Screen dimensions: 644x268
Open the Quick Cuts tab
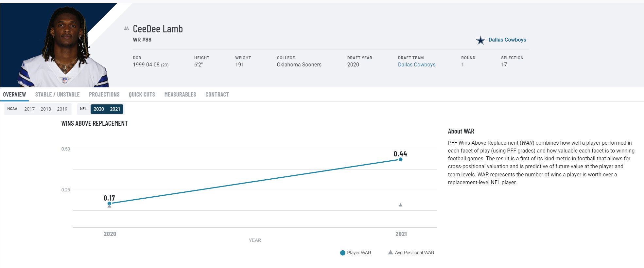(142, 95)
